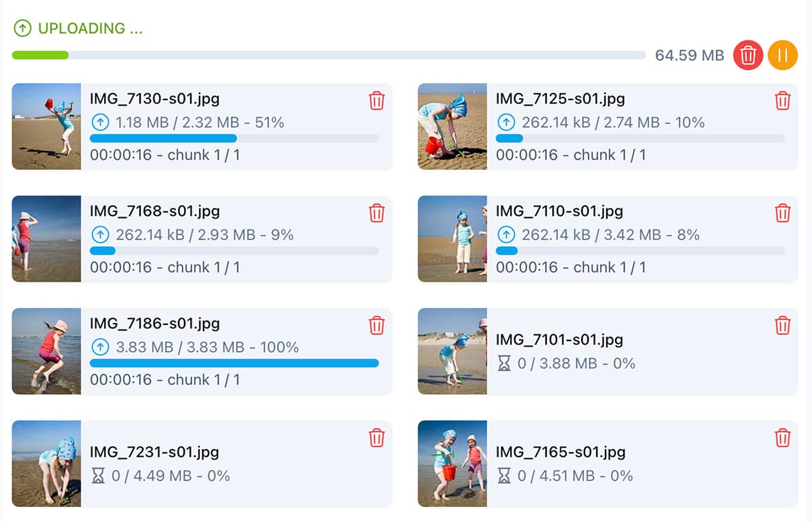Remove IMG_7110-s01.jpg from the upload list

point(782,213)
